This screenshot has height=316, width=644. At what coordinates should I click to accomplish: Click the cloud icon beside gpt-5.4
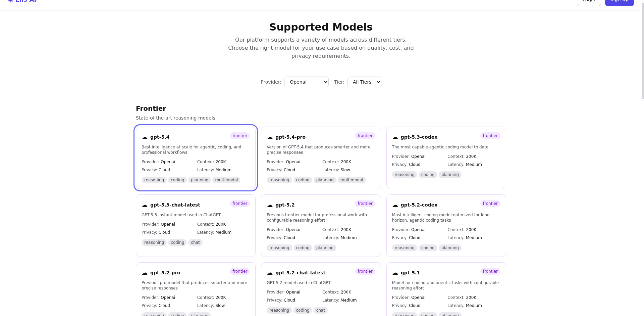point(145,137)
